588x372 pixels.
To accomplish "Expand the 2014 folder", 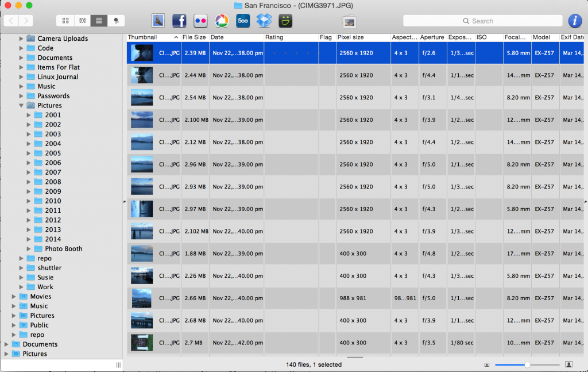I will pyautogui.click(x=29, y=239).
